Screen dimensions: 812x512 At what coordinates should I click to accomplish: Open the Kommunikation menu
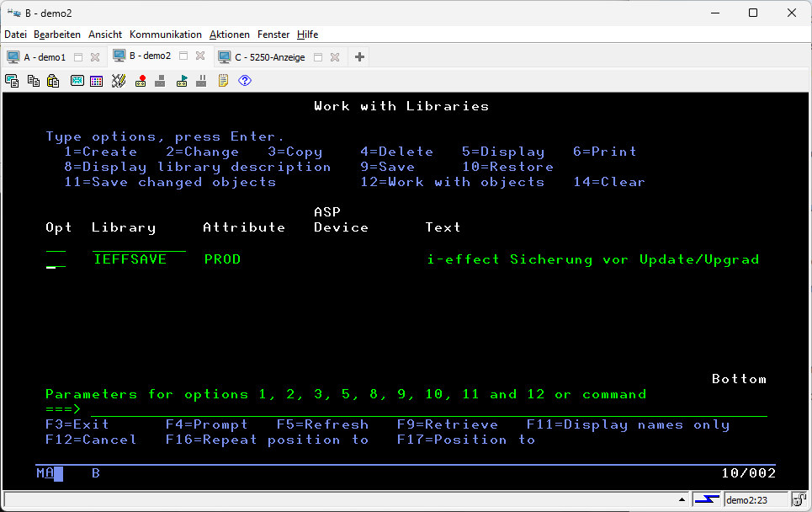[x=165, y=35]
